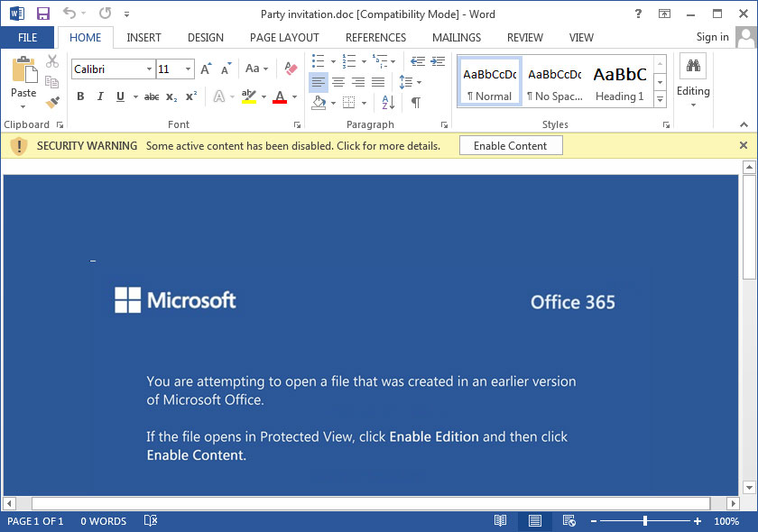
Task: Open the FILE tab
Action: click(28, 37)
